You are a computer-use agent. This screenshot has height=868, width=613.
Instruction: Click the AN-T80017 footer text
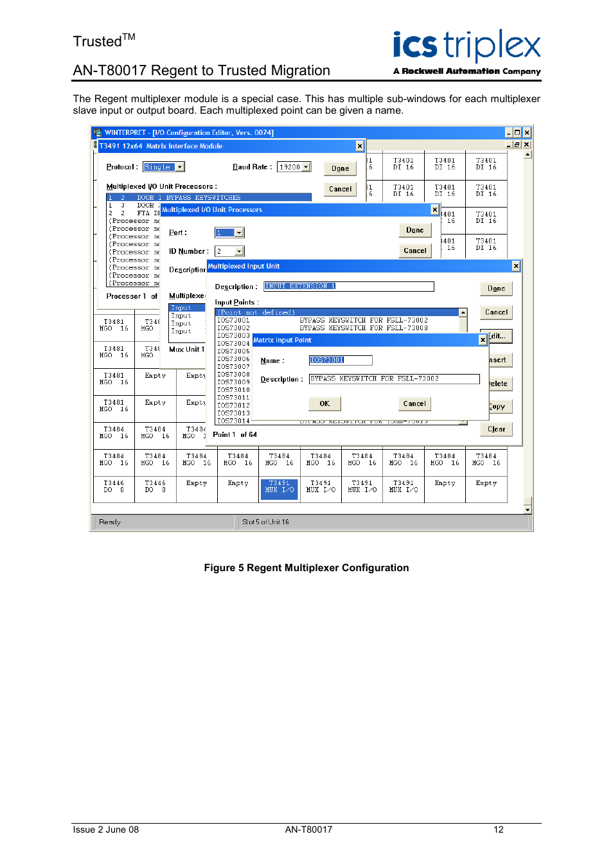(308, 829)
